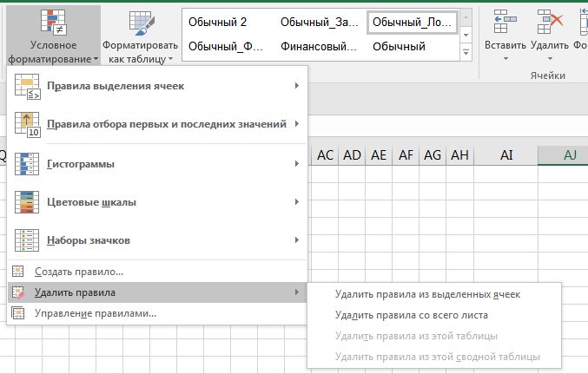Select column AI header
Image resolution: width=588 pixels, height=374 pixels.
(x=506, y=154)
